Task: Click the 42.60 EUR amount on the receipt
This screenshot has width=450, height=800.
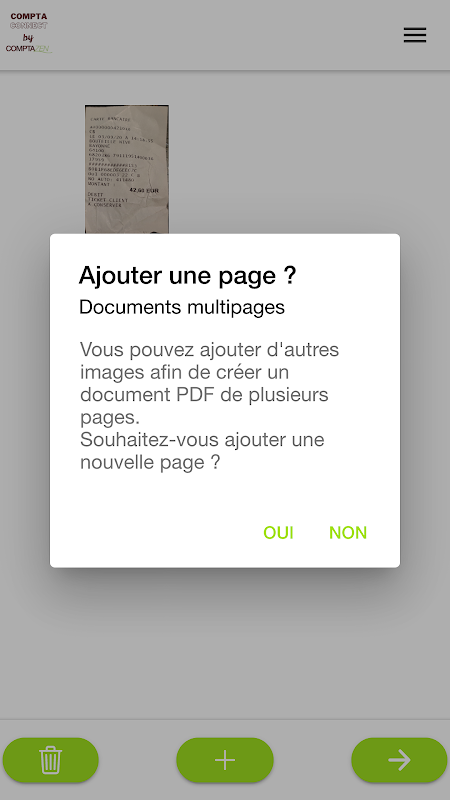Action: (144, 190)
